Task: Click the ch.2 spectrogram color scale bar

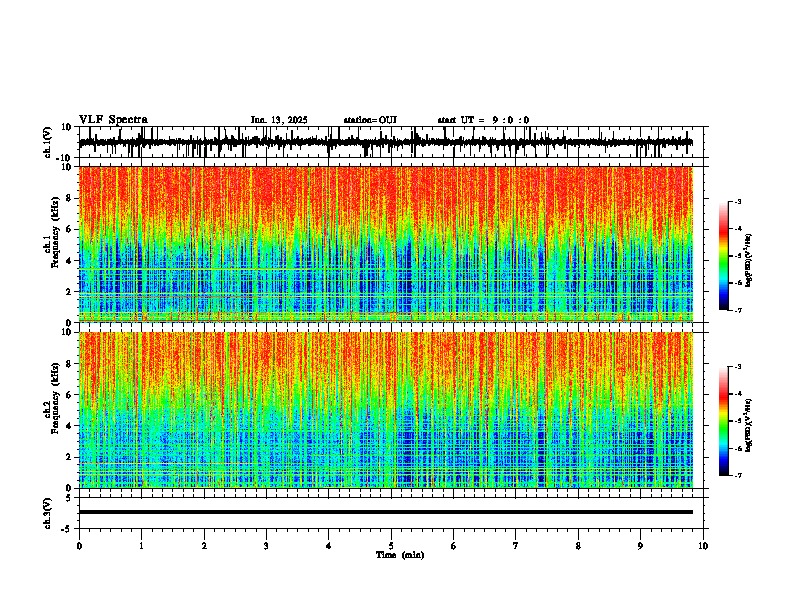Action: [723, 421]
